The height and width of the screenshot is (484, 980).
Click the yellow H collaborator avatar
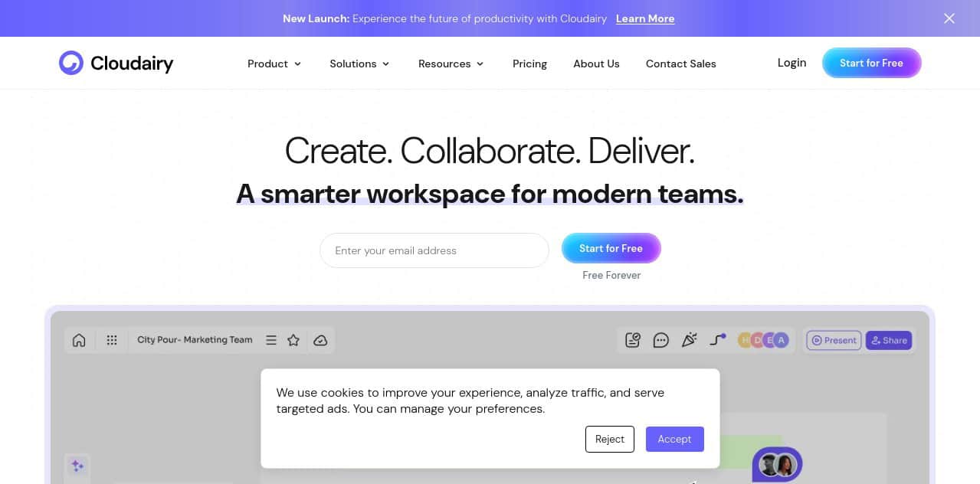click(746, 340)
